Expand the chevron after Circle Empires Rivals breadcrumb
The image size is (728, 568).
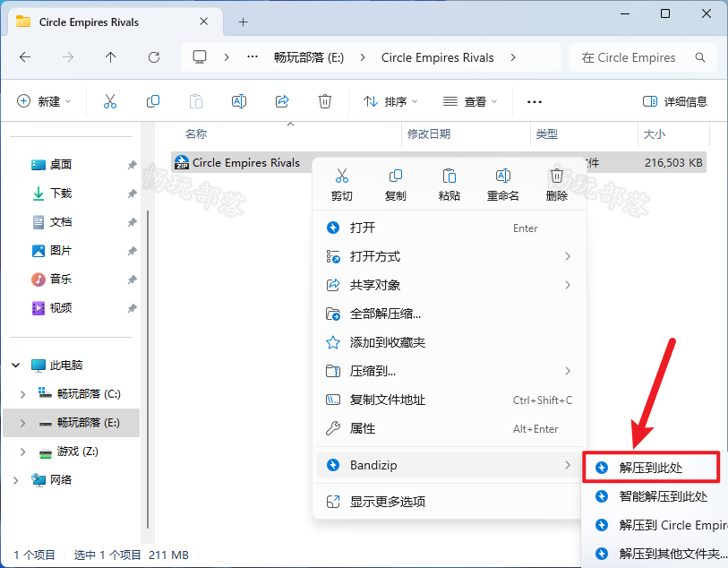tap(513, 57)
